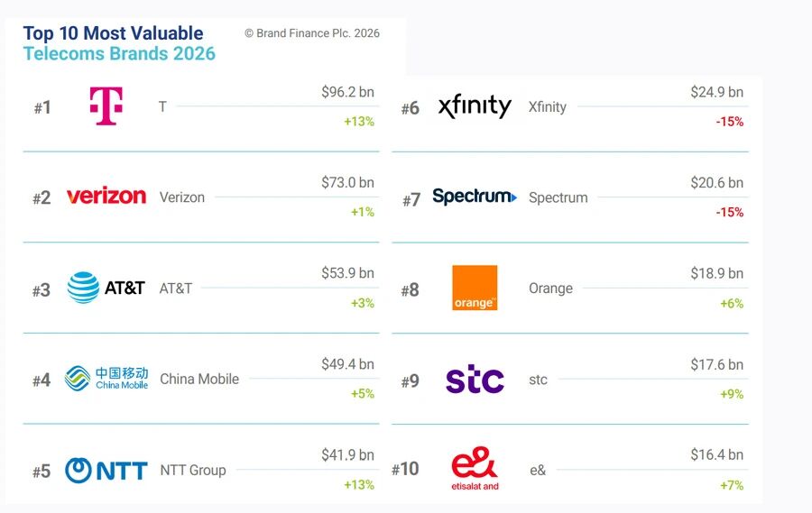Click the Spectrum logo
Image resolution: width=812 pixels, height=513 pixels.
(x=475, y=197)
